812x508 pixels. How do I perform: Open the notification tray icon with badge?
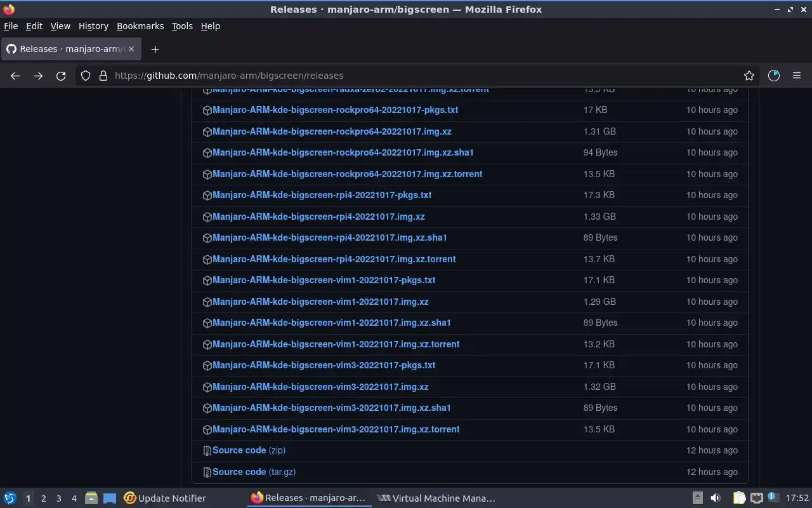pos(772,498)
